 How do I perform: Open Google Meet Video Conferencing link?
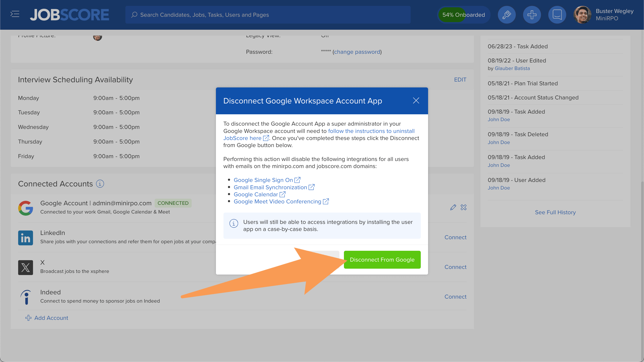coord(277,202)
